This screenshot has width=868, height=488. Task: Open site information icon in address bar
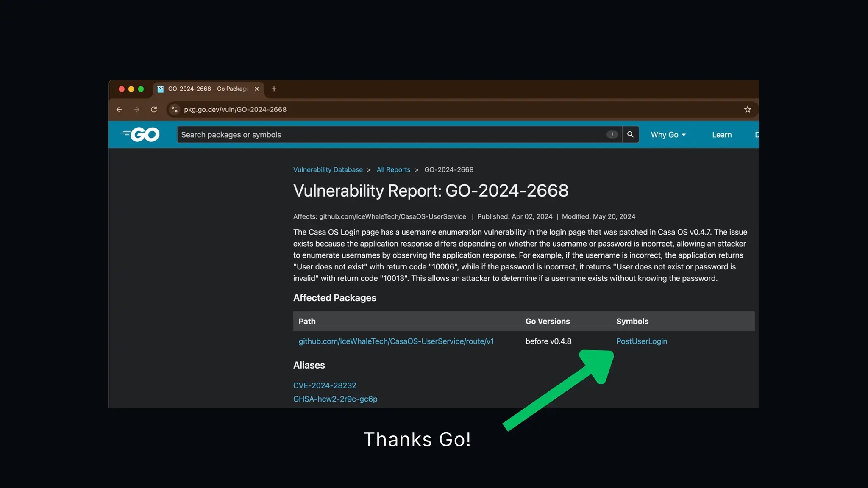pos(174,110)
